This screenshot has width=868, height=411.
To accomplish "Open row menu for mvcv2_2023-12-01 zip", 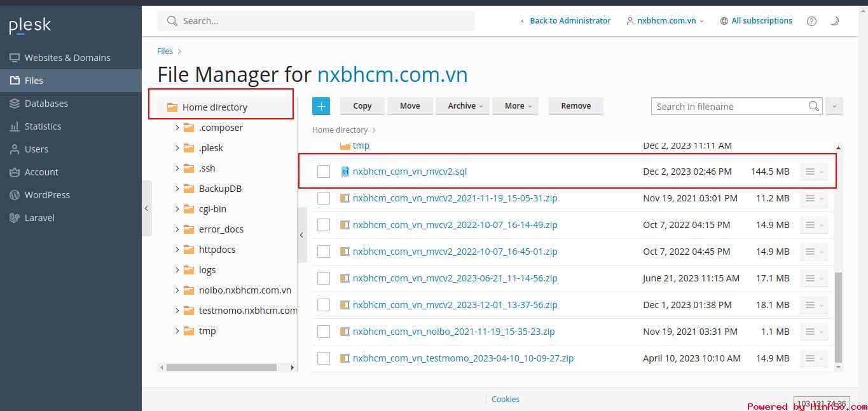I will click(814, 305).
